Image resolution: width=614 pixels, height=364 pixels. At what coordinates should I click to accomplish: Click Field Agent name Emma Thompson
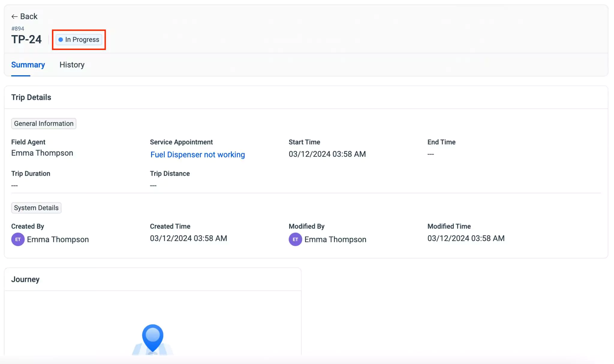click(42, 153)
